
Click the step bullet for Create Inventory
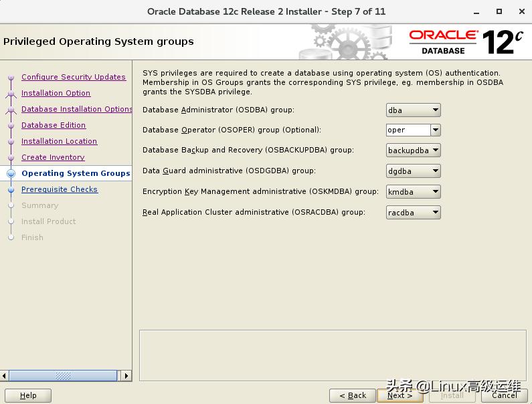11,158
